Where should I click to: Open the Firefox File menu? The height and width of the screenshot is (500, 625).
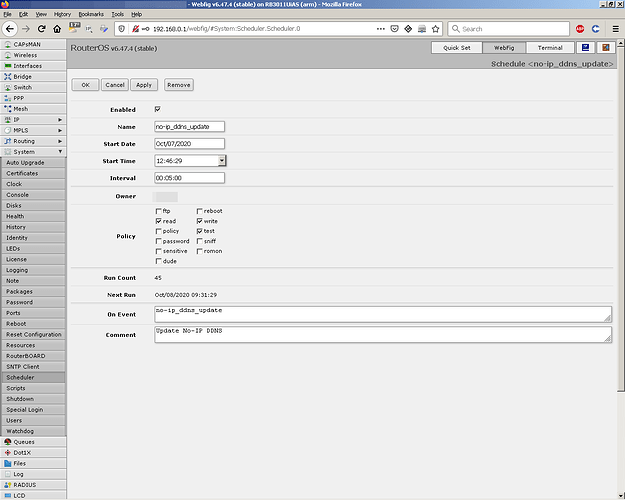pyautogui.click(x=7, y=14)
